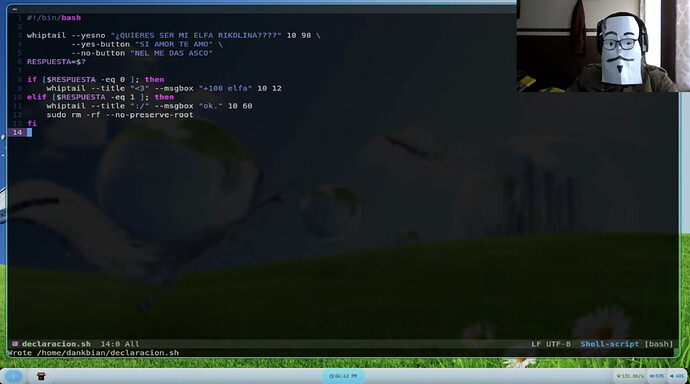Click the UTF-8 encoding indicator in modeline

[558, 344]
